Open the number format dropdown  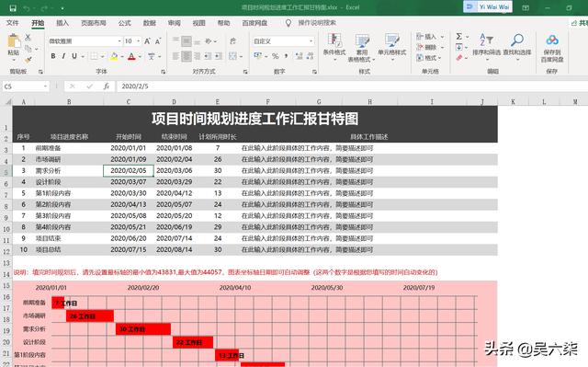point(311,40)
